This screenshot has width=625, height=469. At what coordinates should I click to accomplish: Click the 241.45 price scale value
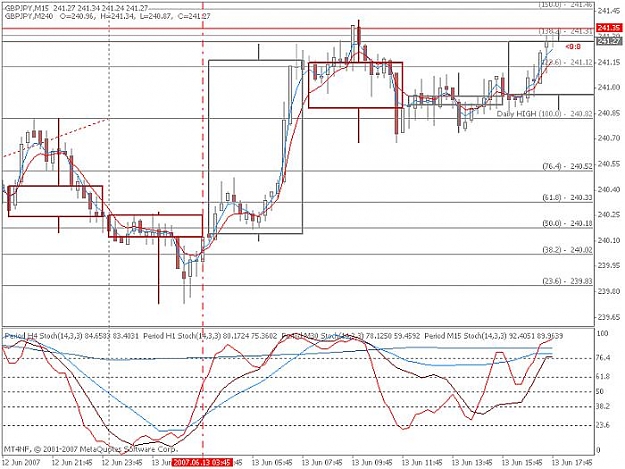click(609, 11)
